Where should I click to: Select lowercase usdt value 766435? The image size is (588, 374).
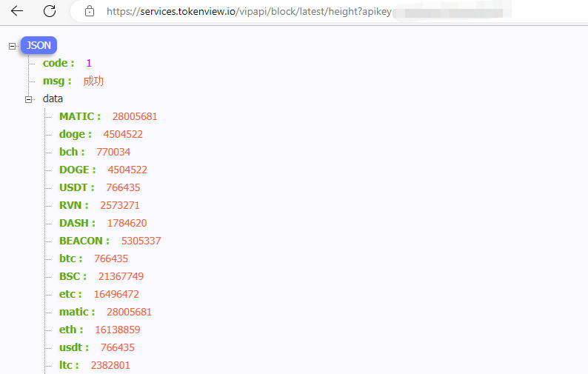(x=117, y=347)
